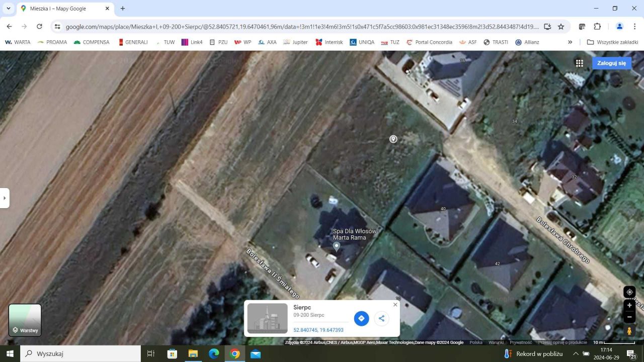View site information icon in address bar

tap(57, 27)
